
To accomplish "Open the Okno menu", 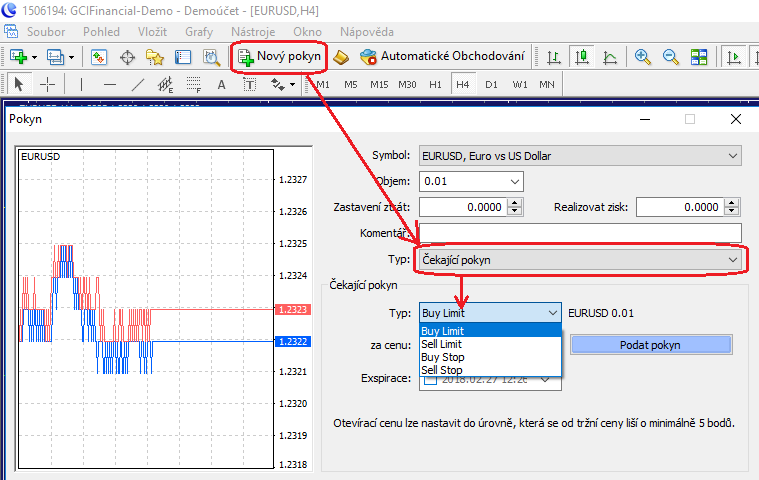I will point(307,32).
